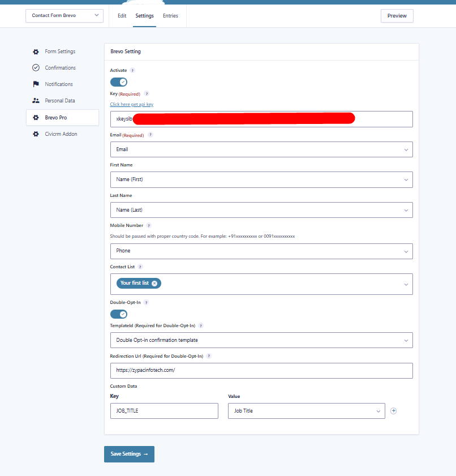Screen dimensions: 456x476
Task: Toggle the Activate switch off
Action: coord(119,82)
